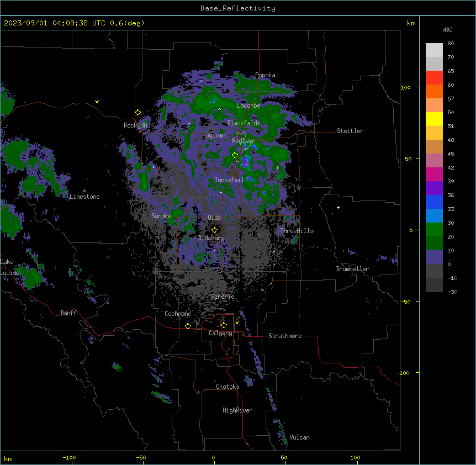The height and width of the screenshot is (465, 476).
Task: Click the Blackfalds label on map
Action: point(244,123)
